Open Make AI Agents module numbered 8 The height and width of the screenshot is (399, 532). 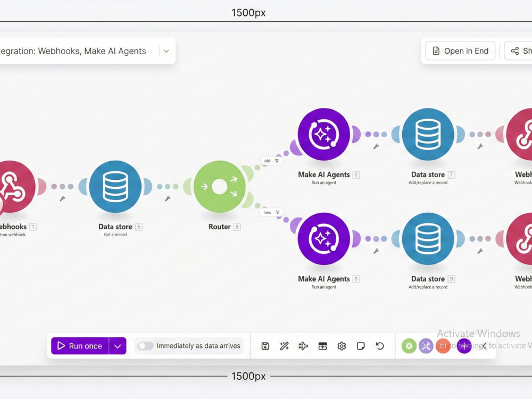[323, 239]
